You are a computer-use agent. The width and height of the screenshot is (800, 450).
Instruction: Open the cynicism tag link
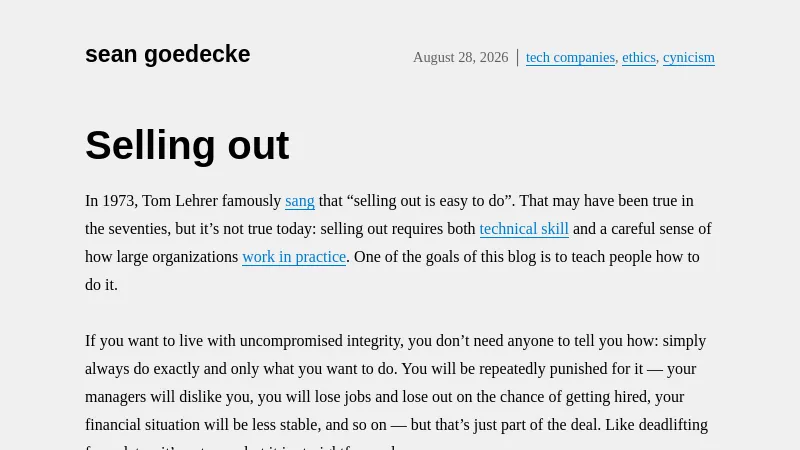[x=688, y=57]
